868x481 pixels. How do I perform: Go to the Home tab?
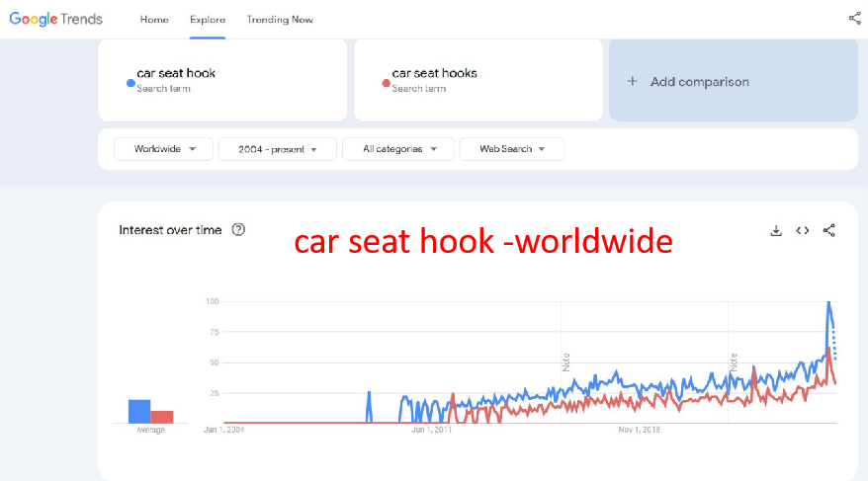click(x=154, y=19)
